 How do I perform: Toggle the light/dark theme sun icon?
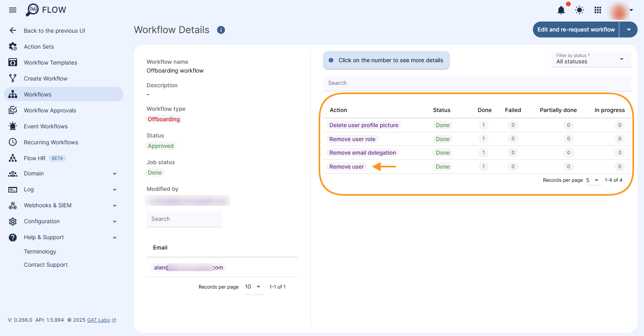click(579, 10)
